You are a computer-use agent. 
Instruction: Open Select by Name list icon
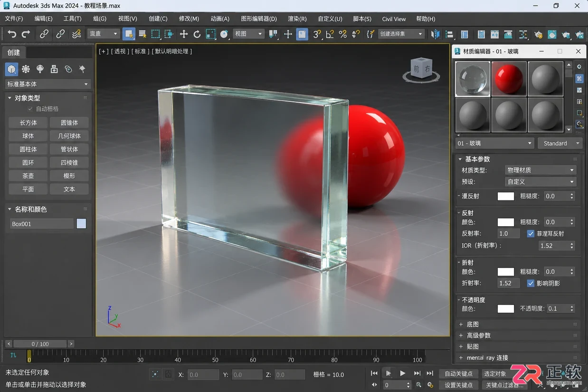click(x=142, y=34)
